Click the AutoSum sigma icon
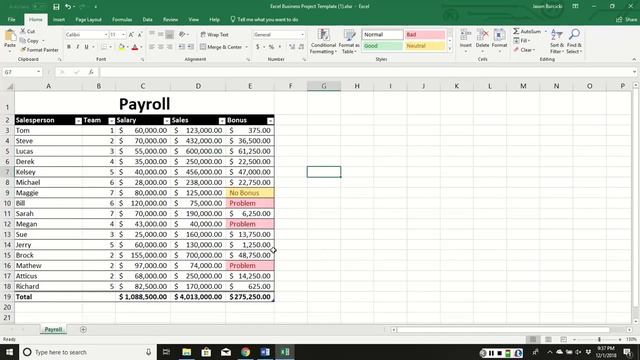 516,31
